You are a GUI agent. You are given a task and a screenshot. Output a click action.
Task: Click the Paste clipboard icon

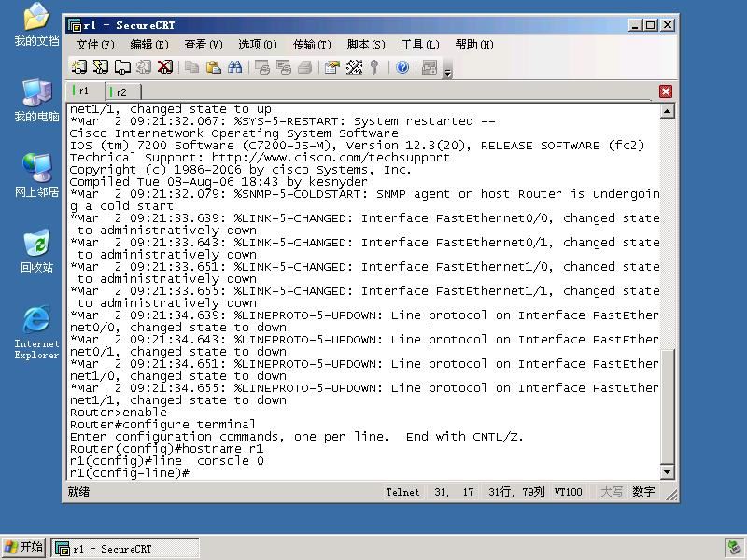214,67
